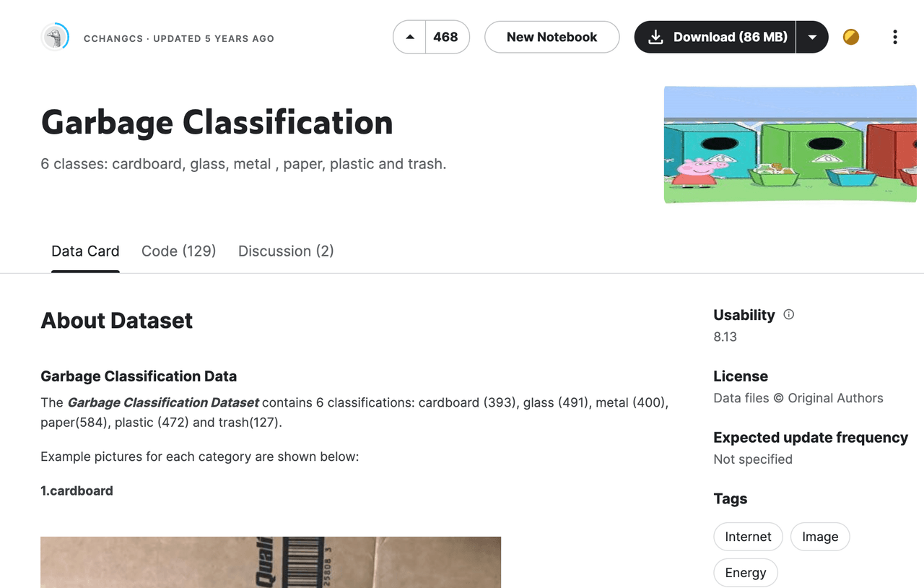The height and width of the screenshot is (588, 924).
Task: View the 468 upvote count
Action: coord(446,37)
